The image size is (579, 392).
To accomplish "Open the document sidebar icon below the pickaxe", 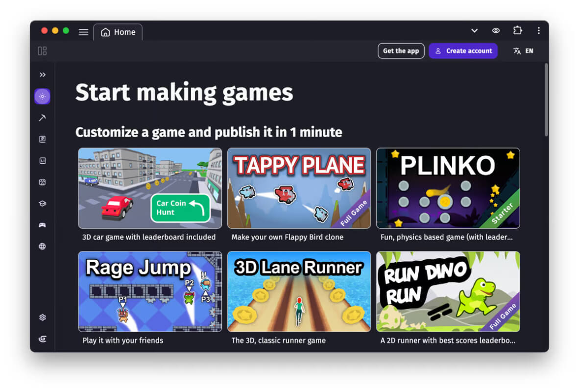I will click(43, 139).
